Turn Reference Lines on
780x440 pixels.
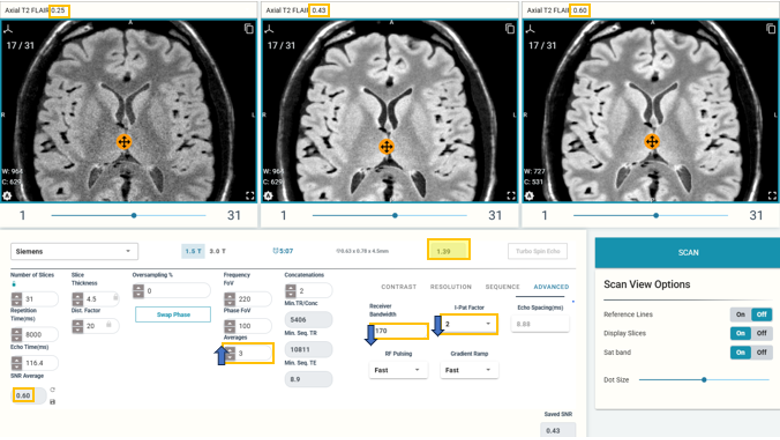[x=740, y=314]
